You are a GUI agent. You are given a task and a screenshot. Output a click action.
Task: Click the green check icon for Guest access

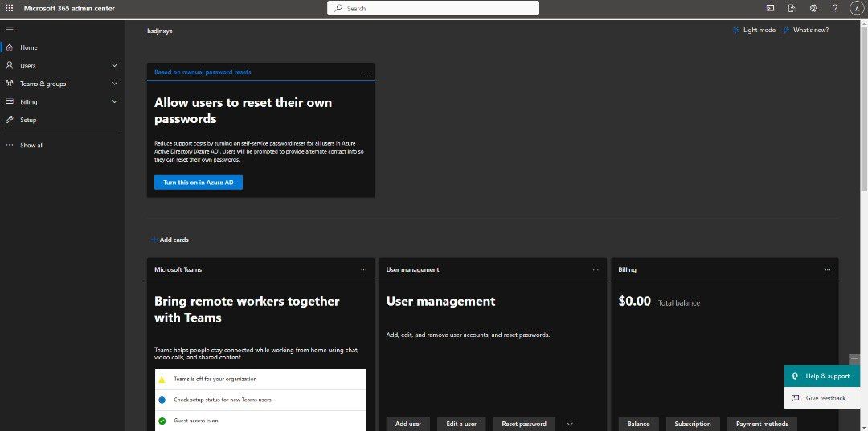click(162, 421)
